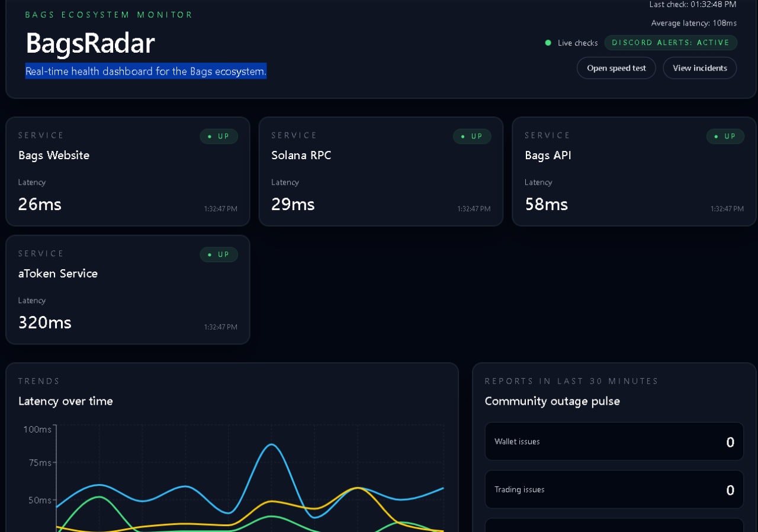Click the 29ms latency value

coord(293,204)
